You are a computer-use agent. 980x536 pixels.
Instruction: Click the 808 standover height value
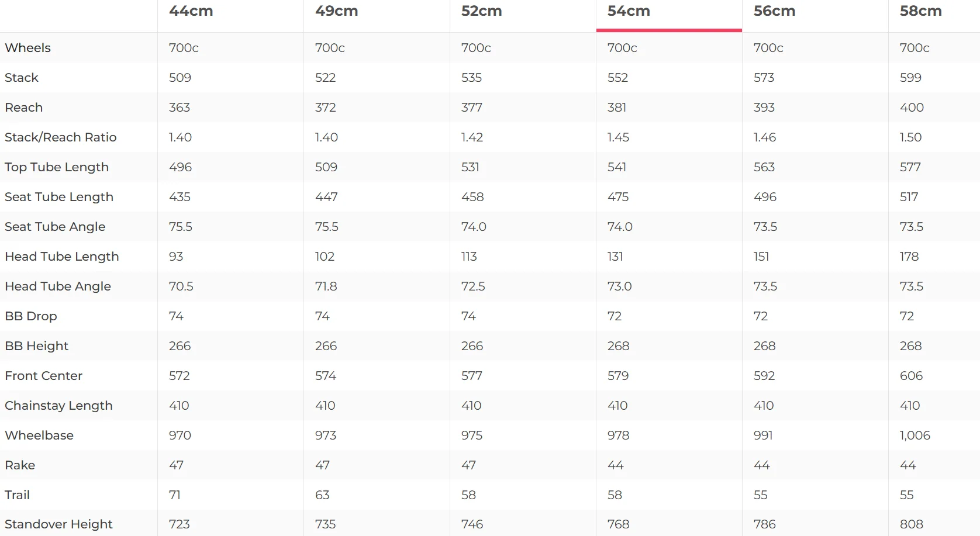pyautogui.click(x=911, y=524)
